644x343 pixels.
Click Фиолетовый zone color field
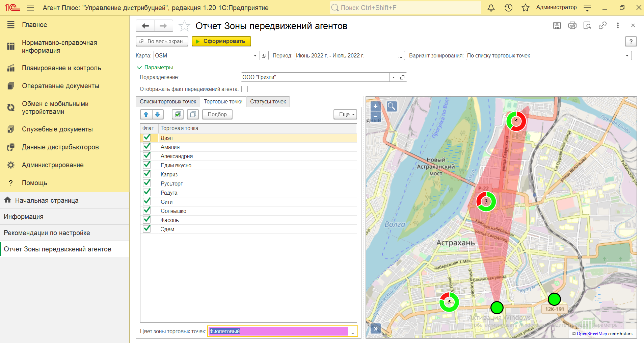[278, 331]
